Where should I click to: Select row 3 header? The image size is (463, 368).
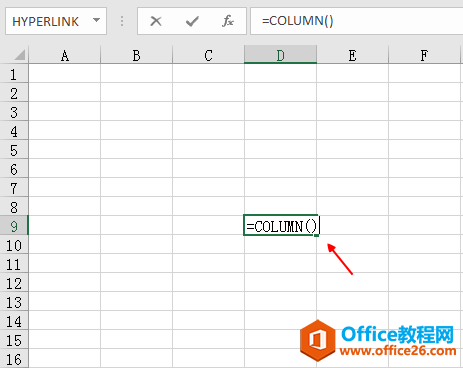point(14,112)
